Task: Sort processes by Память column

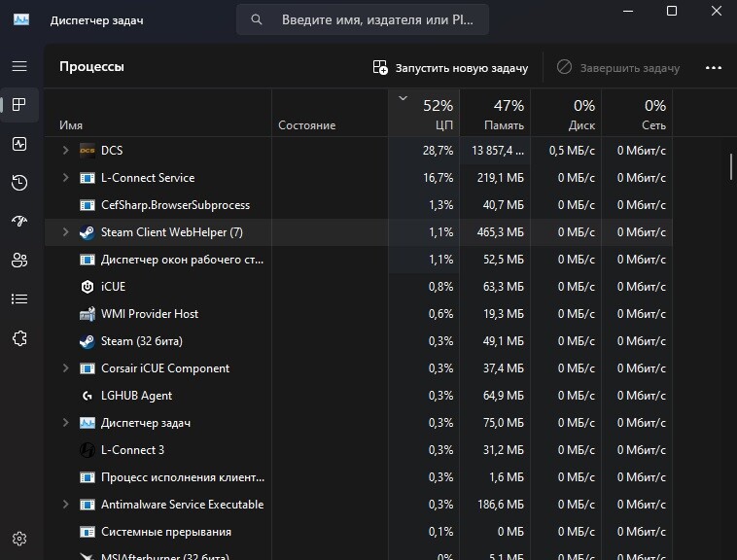Action: click(x=495, y=113)
